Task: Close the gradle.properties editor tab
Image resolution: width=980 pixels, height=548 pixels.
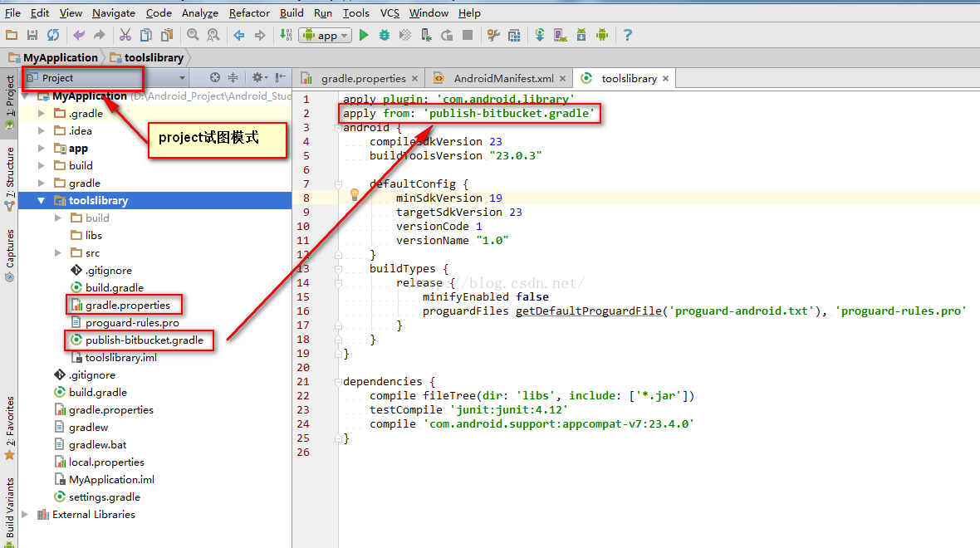Action: coord(414,78)
